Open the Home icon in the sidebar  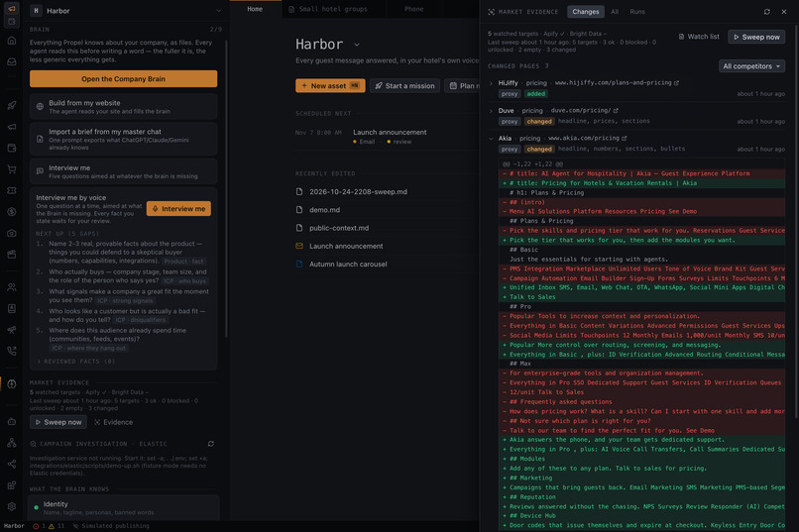tap(12, 41)
